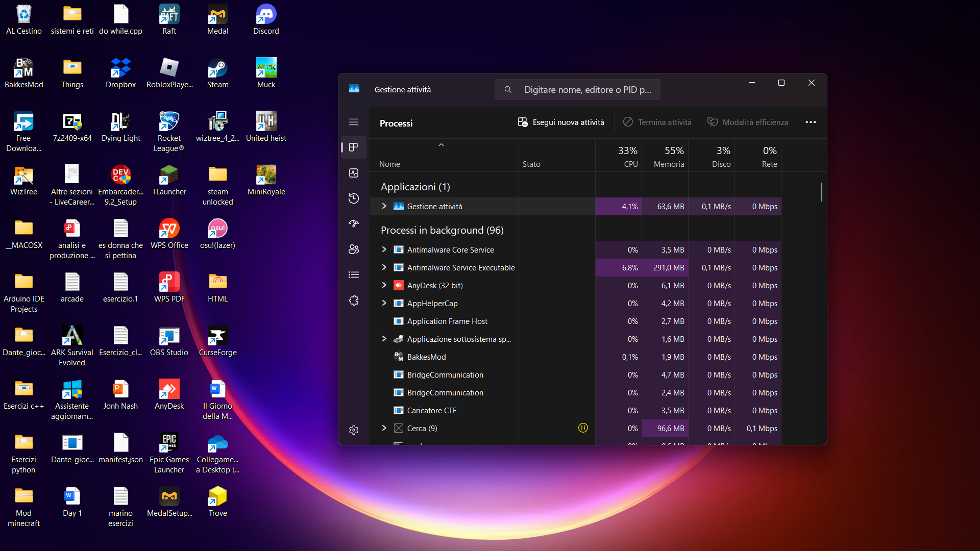980x551 pixels.
Task: Open Startup apps sidebar icon
Action: coord(354,223)
